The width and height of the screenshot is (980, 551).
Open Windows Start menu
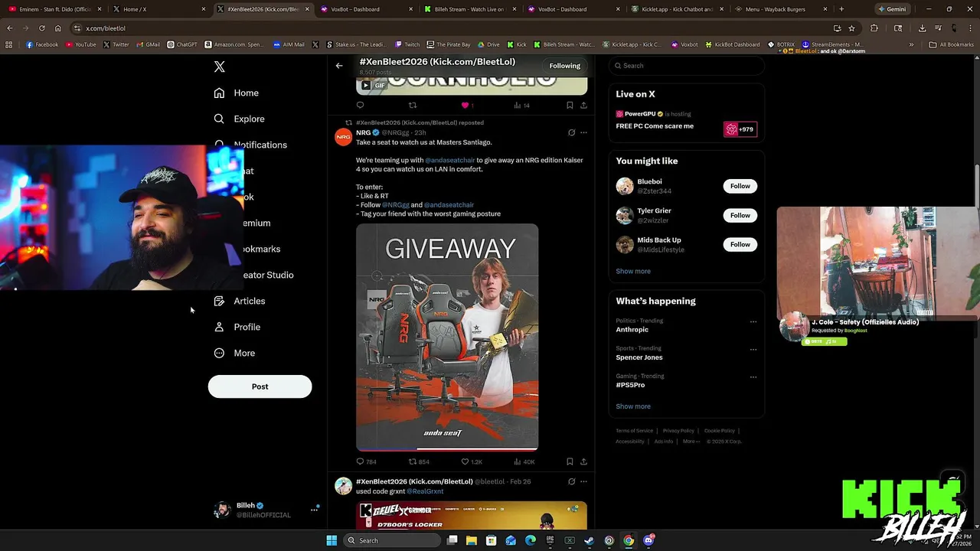[332, 540]
